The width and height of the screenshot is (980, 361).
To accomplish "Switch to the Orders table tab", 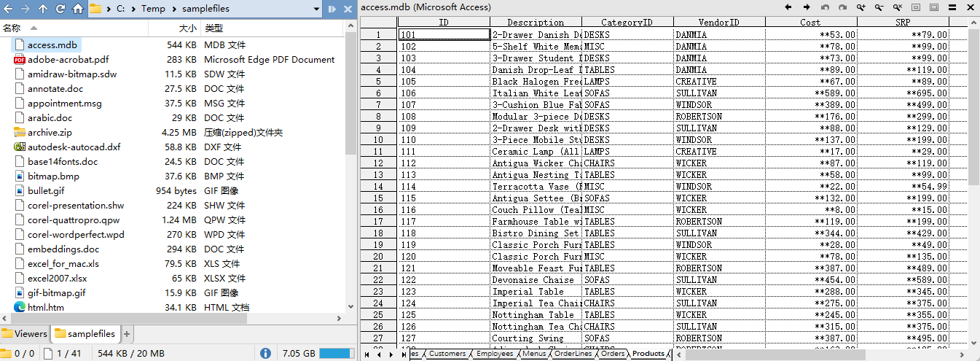I will 613,354.
